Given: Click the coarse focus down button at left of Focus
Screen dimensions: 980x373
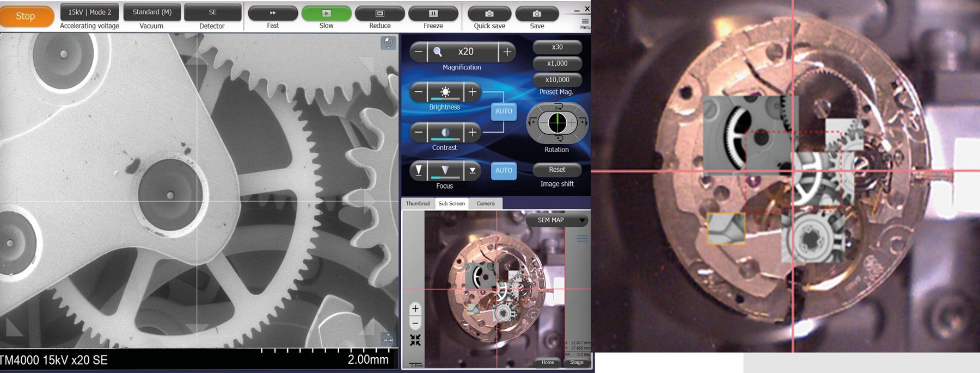Looking at the screenshot, I should pos(418,171).
